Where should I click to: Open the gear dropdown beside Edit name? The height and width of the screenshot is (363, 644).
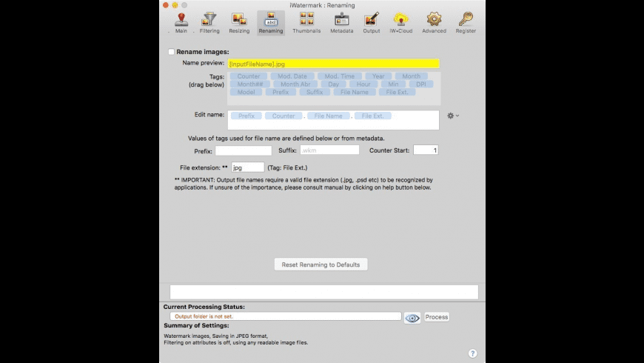tap(453, 116)
